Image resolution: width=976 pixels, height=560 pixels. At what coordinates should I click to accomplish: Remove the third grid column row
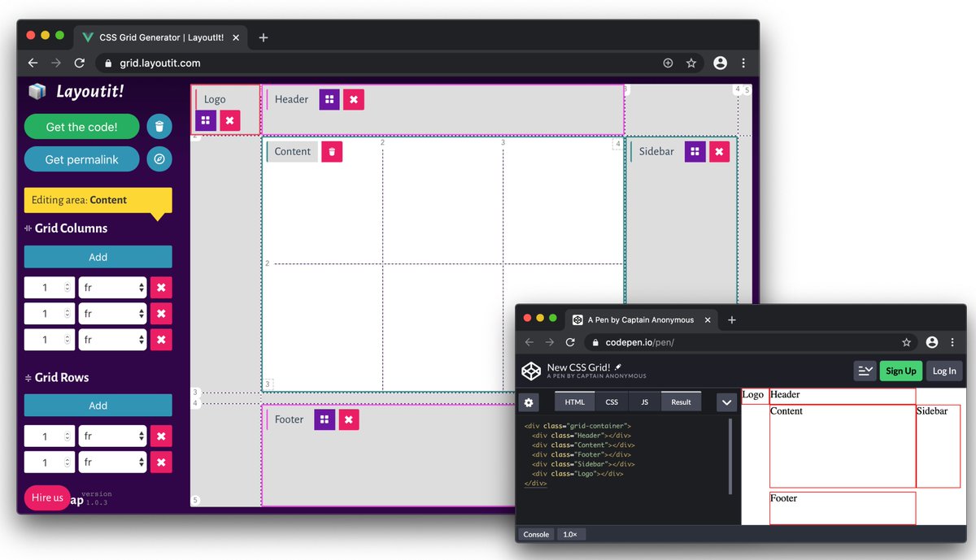tap(161, 340)
